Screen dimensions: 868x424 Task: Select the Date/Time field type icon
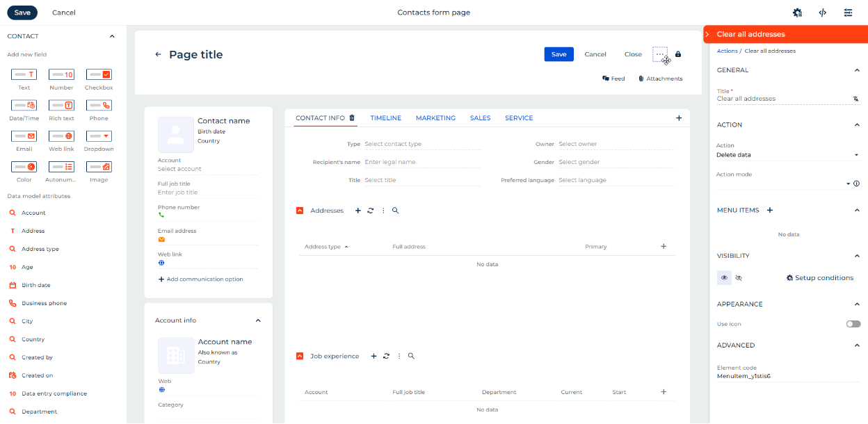[x=24, y=105]
